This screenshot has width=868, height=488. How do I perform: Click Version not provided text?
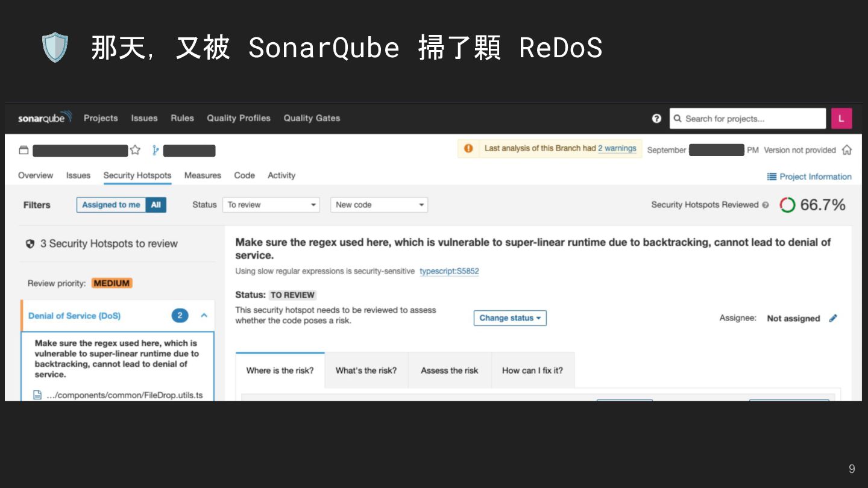(x=800, y=150)
